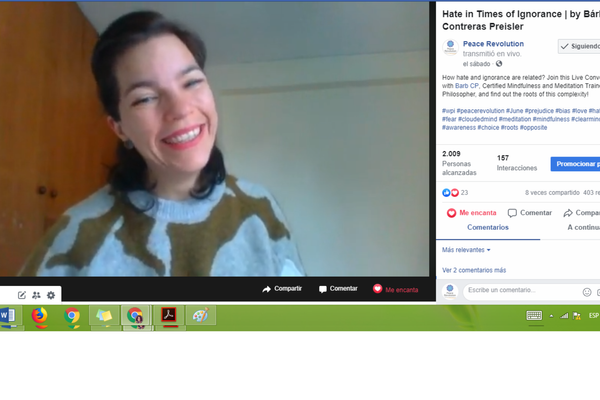600x400 pixels.
Task: Open Adobe Acrobat from the taskbar
Action: (x=169, y=316)
